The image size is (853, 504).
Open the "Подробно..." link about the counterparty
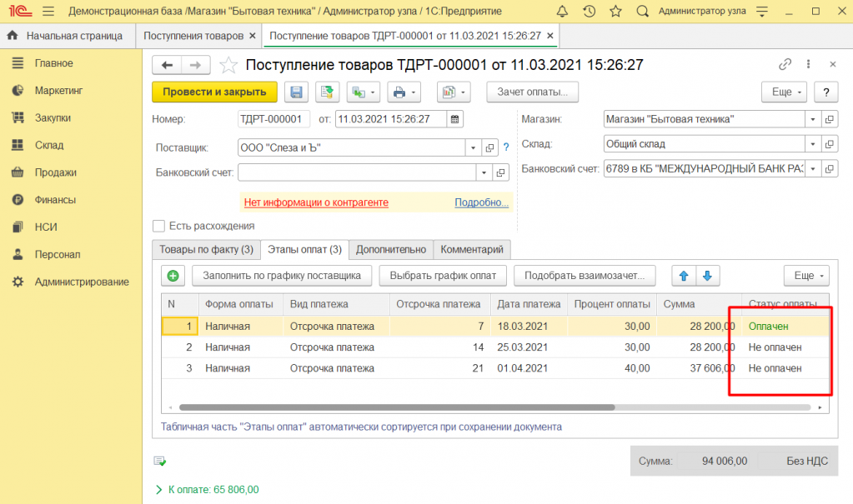(x=481, y=202)
